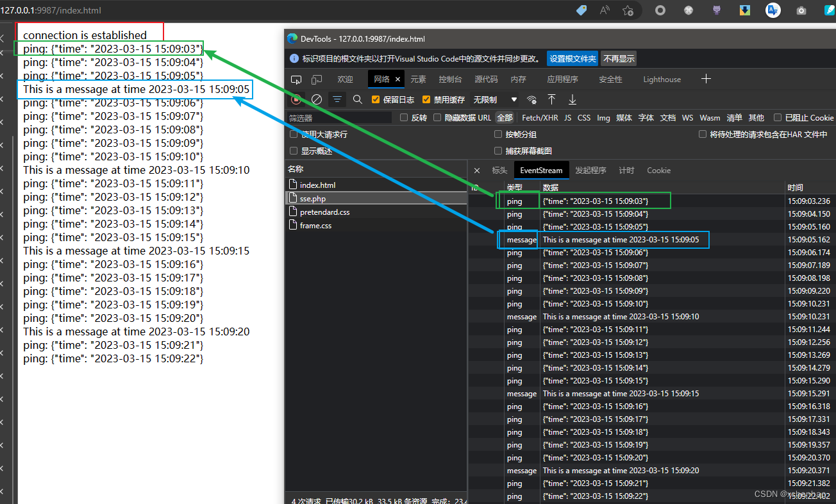Switch to 欢迎 tab
This screenshot has height=504, width=836.
pyautogui.click(x=345, y=80)
